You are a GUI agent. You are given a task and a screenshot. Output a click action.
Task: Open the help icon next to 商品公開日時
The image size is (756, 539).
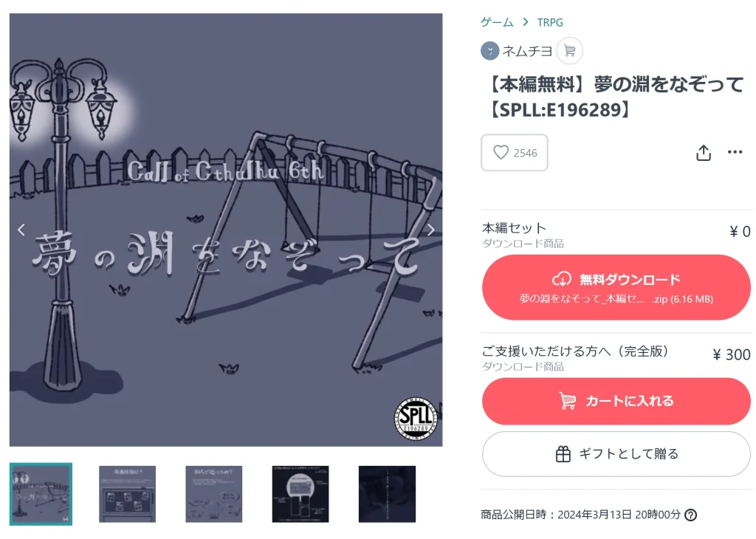(x=690, y=515)
